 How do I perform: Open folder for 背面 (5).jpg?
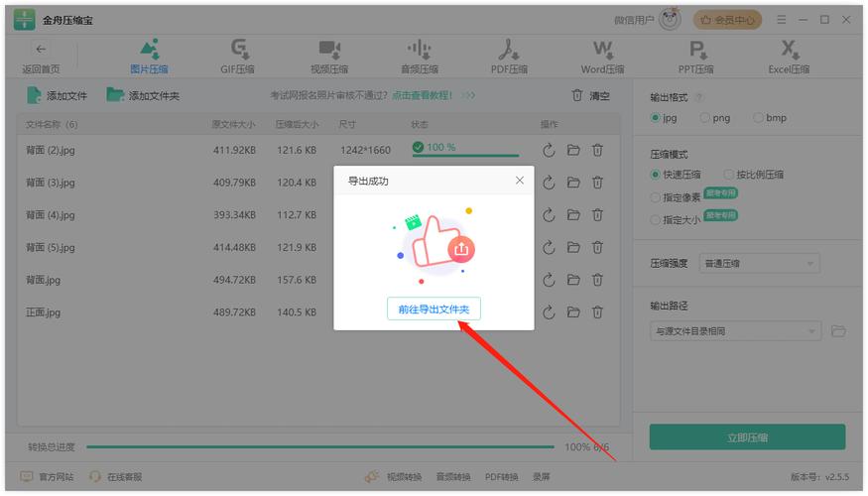(573, 247)
